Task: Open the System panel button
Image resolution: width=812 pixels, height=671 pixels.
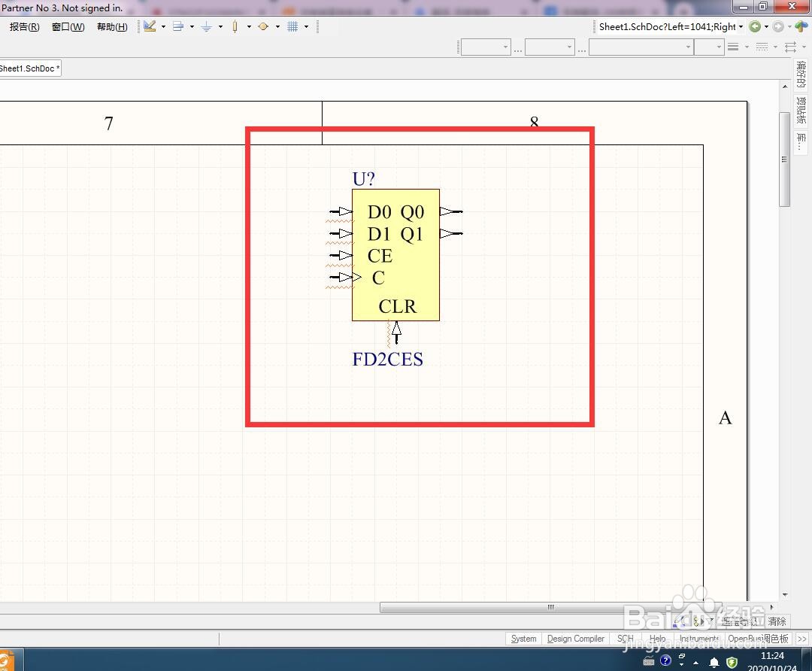Action: [x=523, y=639]
